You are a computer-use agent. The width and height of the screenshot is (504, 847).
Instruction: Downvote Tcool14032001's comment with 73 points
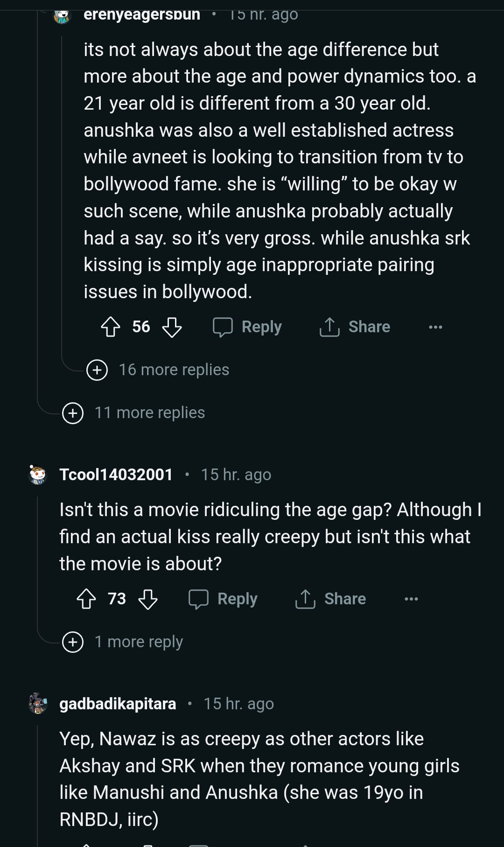[x=148, y=599]
